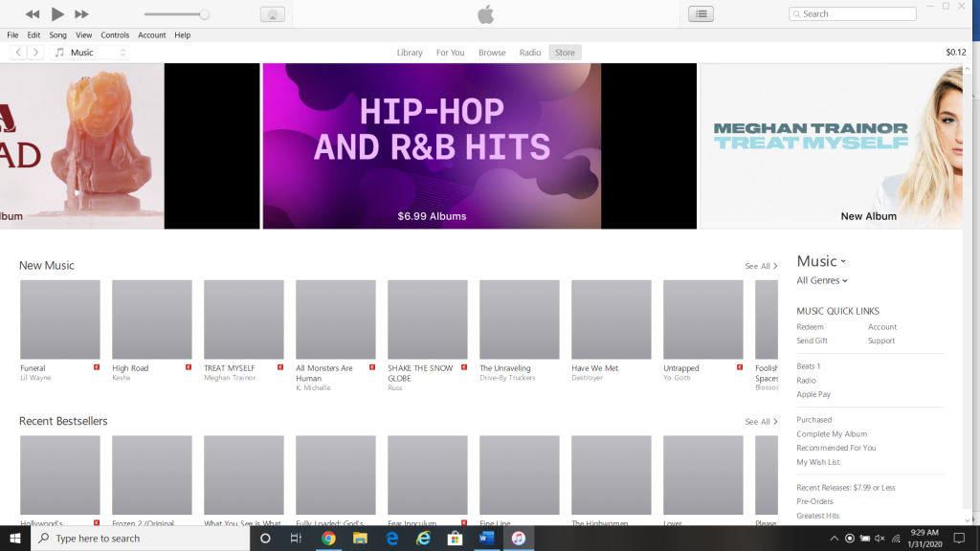Click Recent Releases: $7.99 or Less
980x551 pixels.
pyautogui.click(x=846, y=487)
